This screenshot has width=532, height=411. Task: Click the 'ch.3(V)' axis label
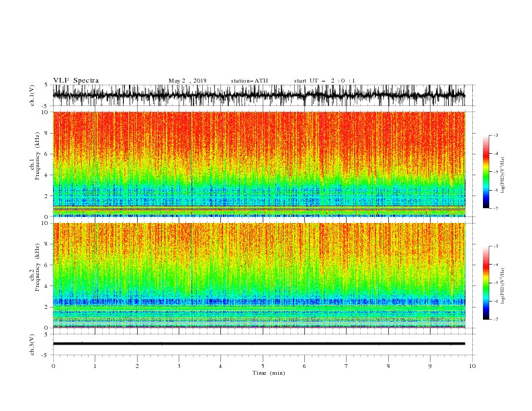pyautogui.click(x=32, y=345)
